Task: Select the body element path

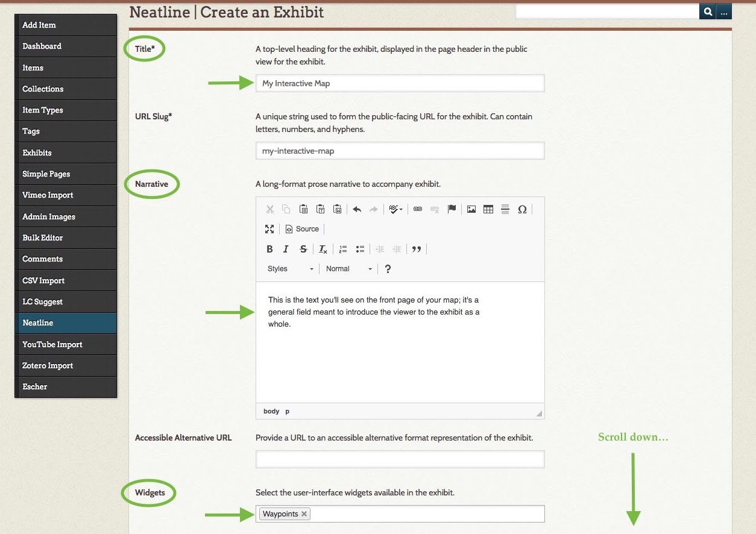Action: [x=271, y=411]
